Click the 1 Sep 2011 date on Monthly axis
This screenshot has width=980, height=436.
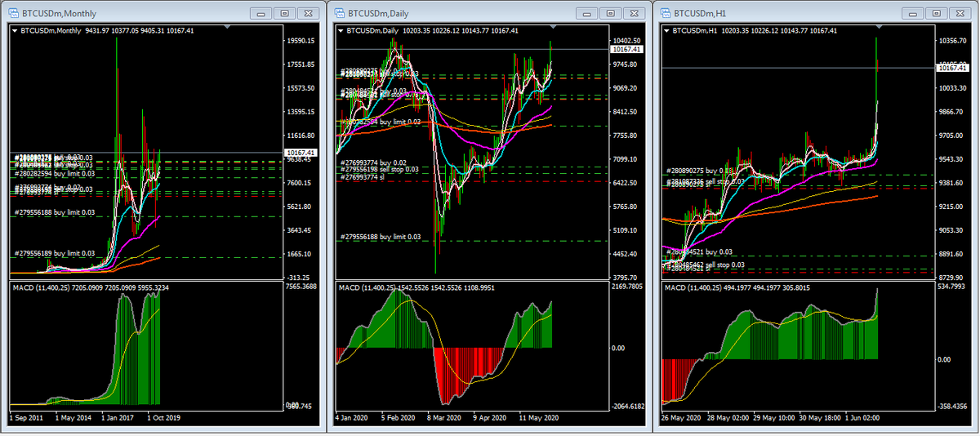[28, 416]
